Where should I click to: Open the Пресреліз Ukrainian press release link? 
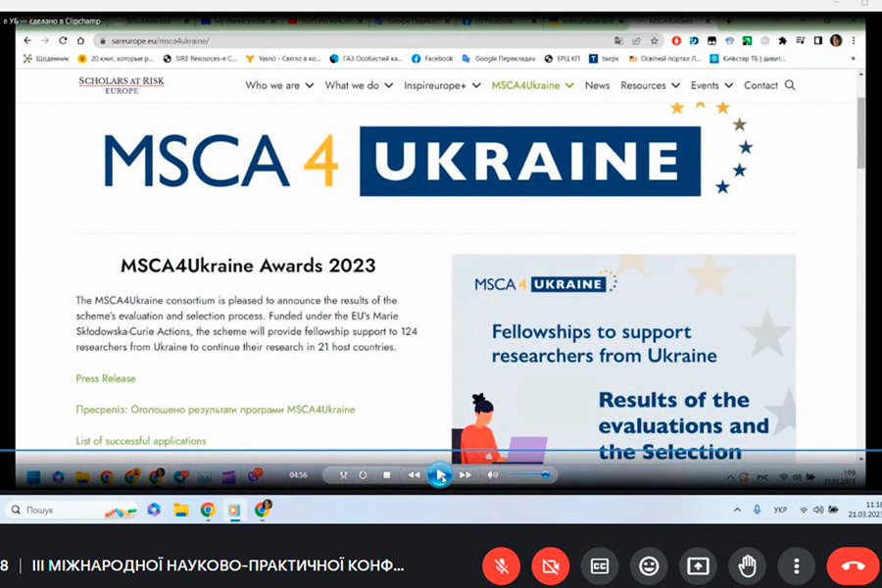tap(216, 410)
